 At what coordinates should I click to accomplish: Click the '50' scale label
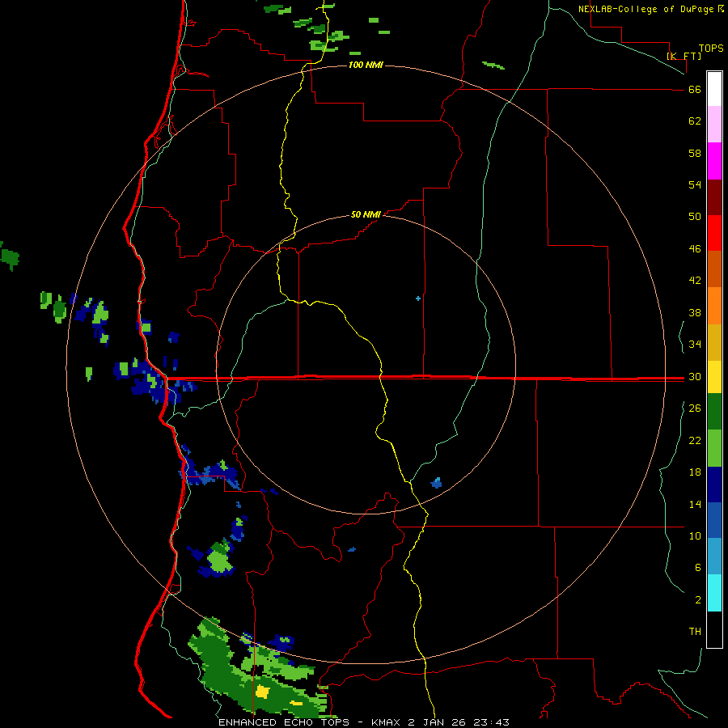pos(695,216)
